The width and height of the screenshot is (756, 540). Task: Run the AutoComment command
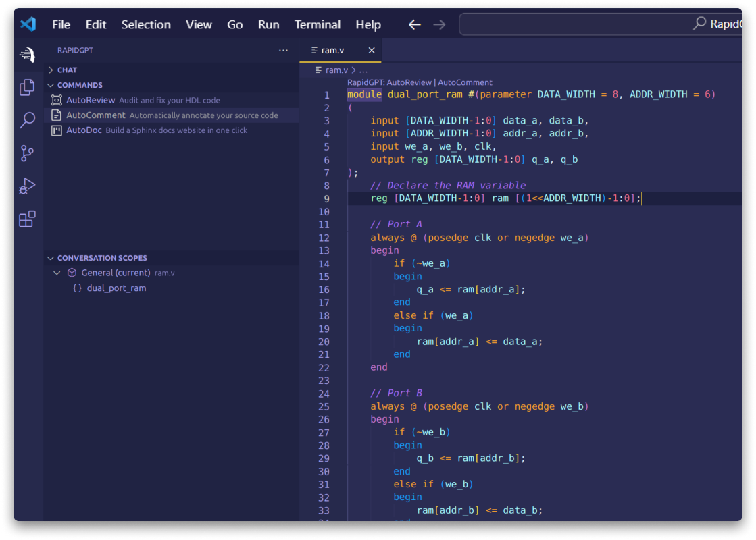coord(172,115)
